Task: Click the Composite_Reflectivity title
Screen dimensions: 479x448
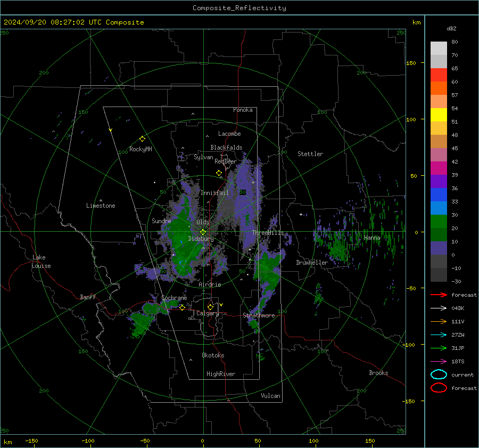Action: 240,8
